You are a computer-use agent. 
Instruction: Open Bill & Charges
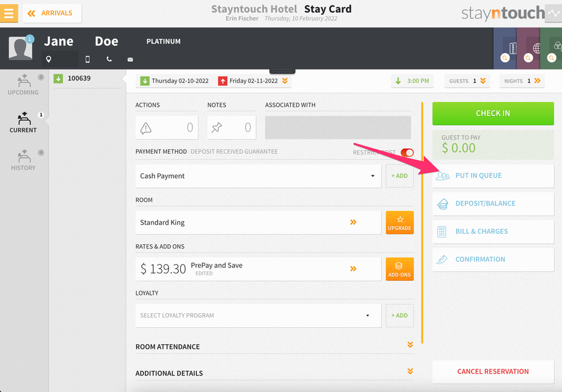[493, 232]
